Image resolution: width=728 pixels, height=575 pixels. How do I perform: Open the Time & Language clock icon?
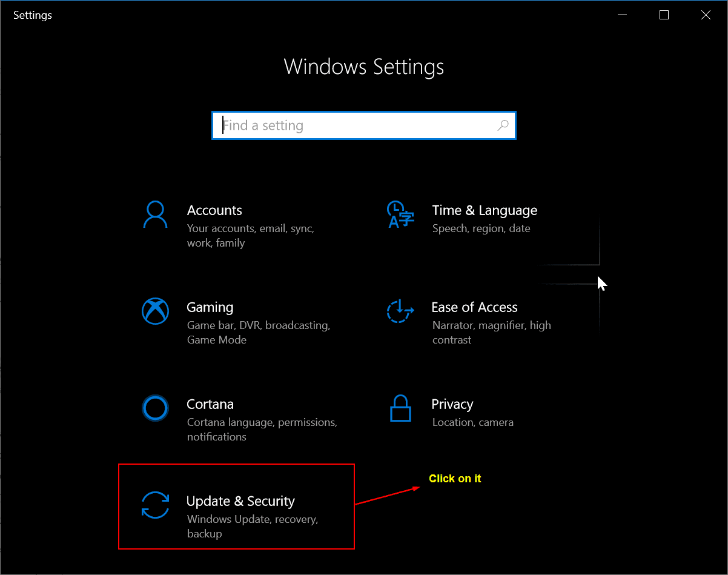tap(400, 214)
